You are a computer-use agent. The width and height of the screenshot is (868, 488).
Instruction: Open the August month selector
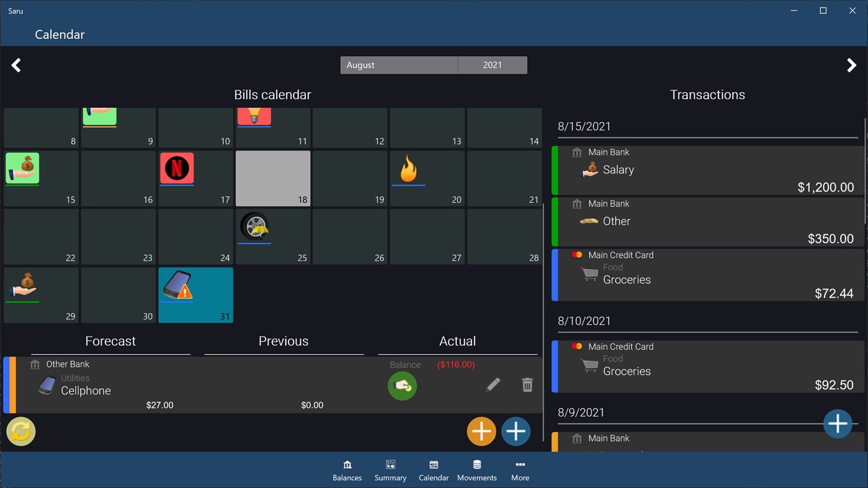pos(398,64)
